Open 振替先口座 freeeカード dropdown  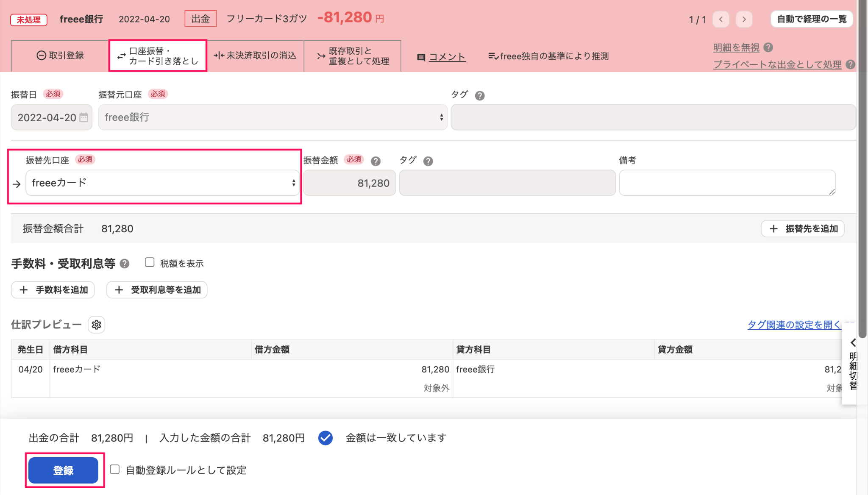[x=162, y=183]
